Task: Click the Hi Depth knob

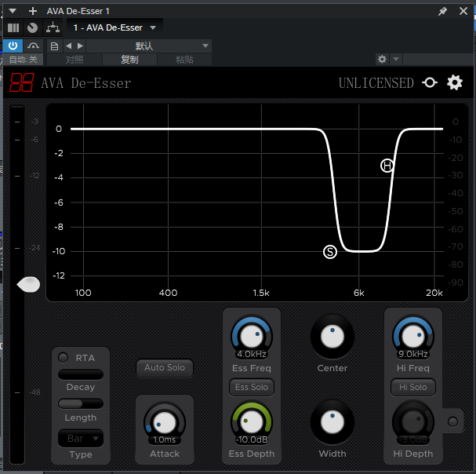Action: coord(413,421)
